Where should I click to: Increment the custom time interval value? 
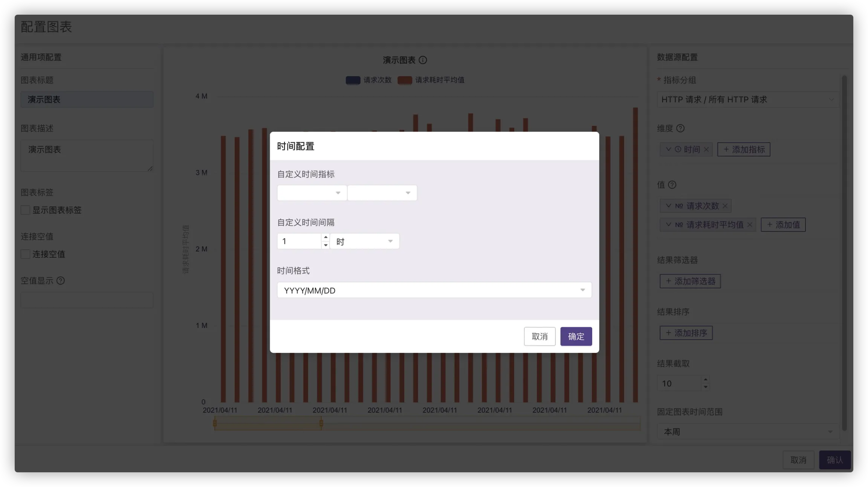325,237
